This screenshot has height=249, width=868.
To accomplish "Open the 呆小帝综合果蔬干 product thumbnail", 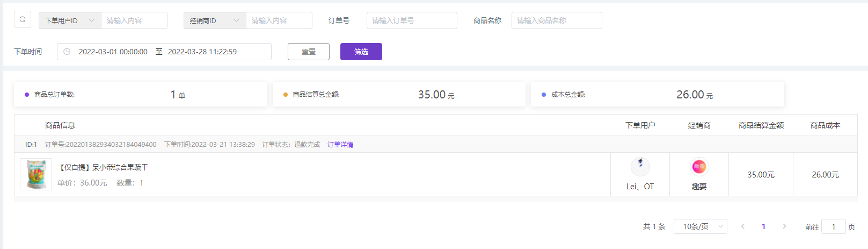I will (x=36, y=174).
